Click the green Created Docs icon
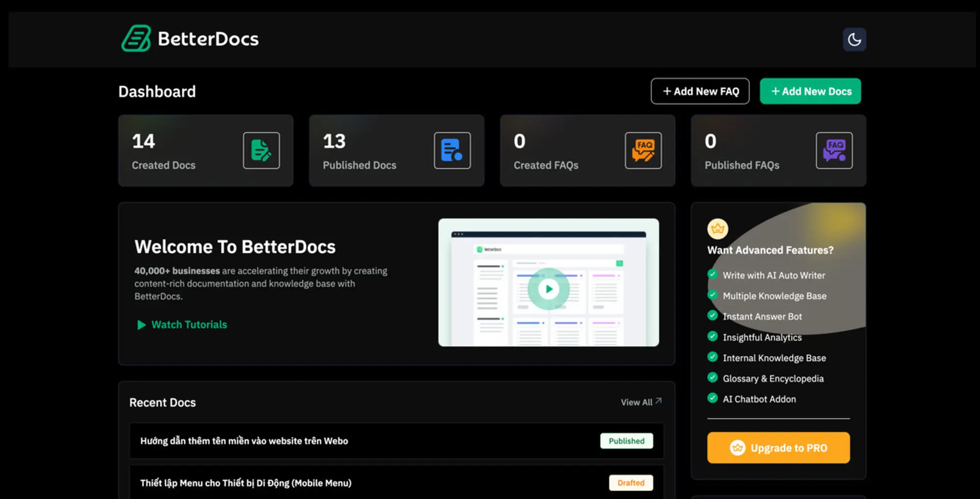This screenshot has height=499, width=980. [262, 150]
